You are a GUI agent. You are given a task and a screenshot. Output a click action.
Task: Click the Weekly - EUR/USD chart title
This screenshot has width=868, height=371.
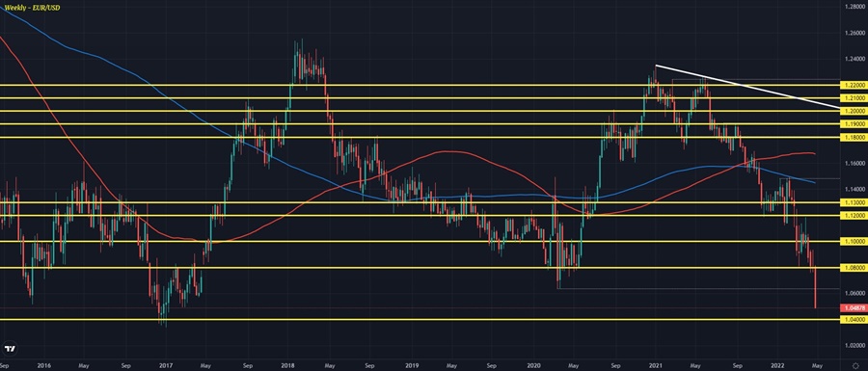point(32,7)
